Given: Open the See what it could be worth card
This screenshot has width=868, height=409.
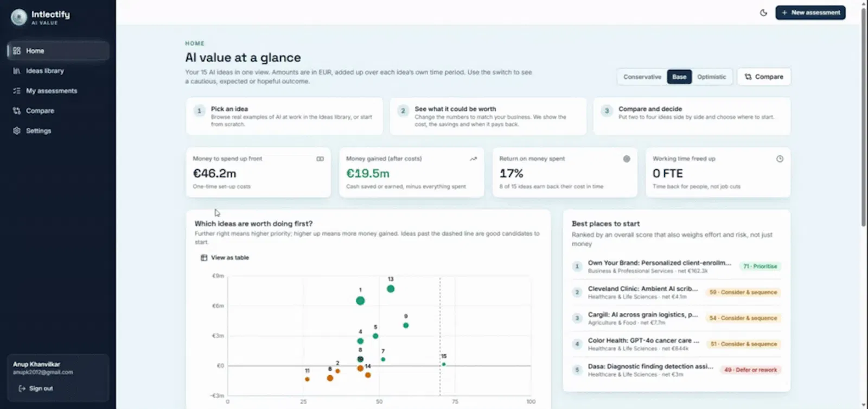Looking at the screenshot, I should [x=488, y=116].
